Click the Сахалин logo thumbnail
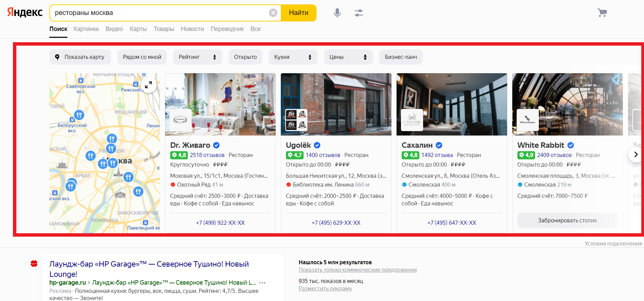This screenshot has height=301, width=644. (412, 120)
